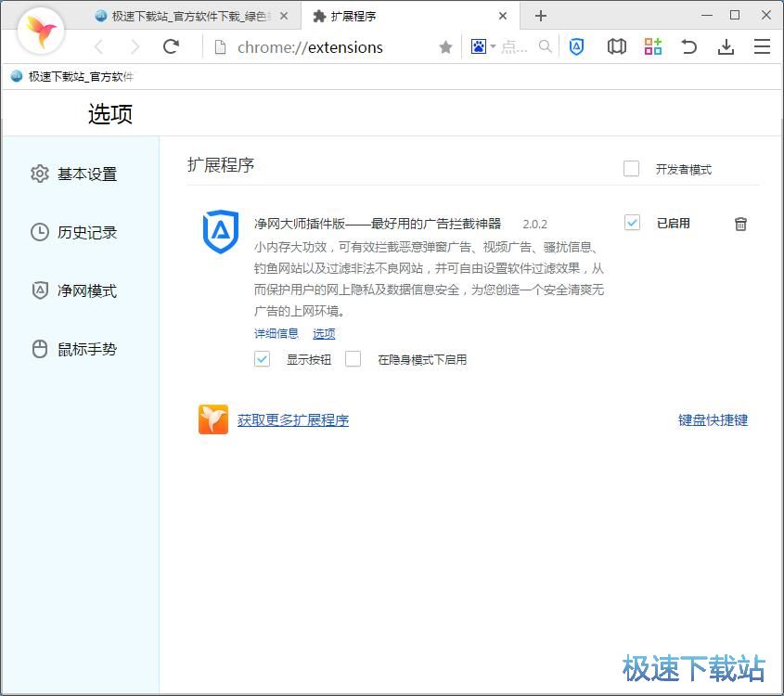
Task: Toggle the 显示按钮 checkbox
Action: click(x=263, y=359)
